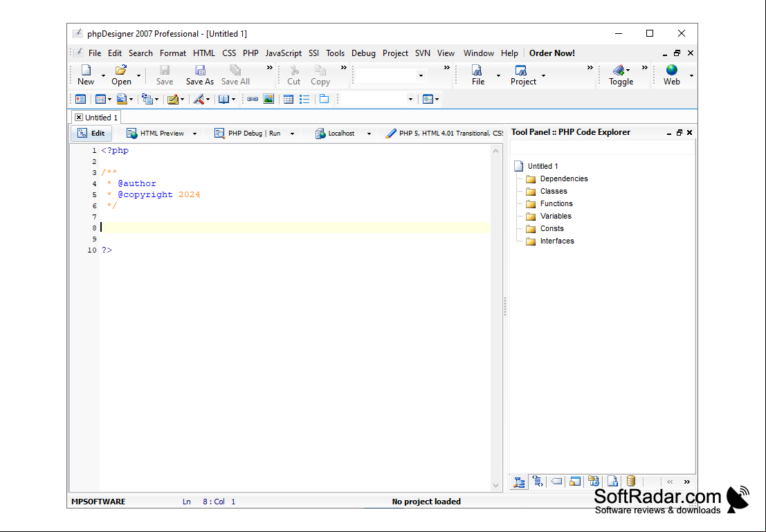Click the editor scrollbar down arrow
766x532 pixels.
pos(496,486)
